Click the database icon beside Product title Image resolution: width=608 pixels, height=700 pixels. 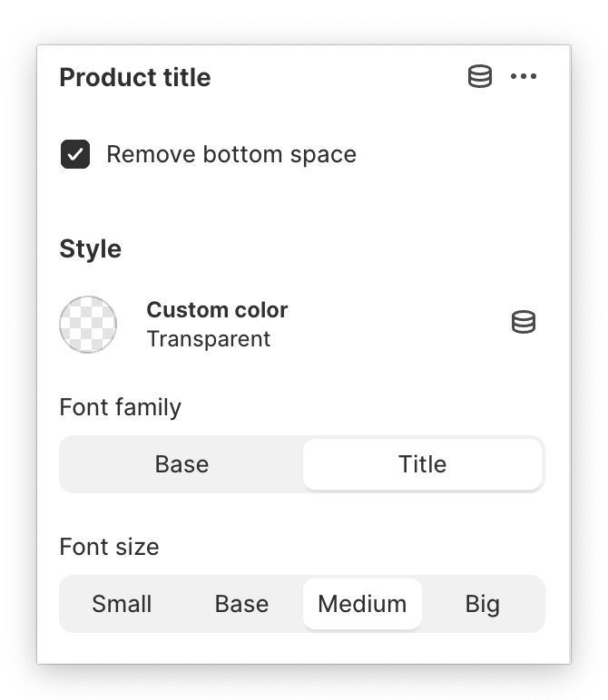click(x=480, y=77)
